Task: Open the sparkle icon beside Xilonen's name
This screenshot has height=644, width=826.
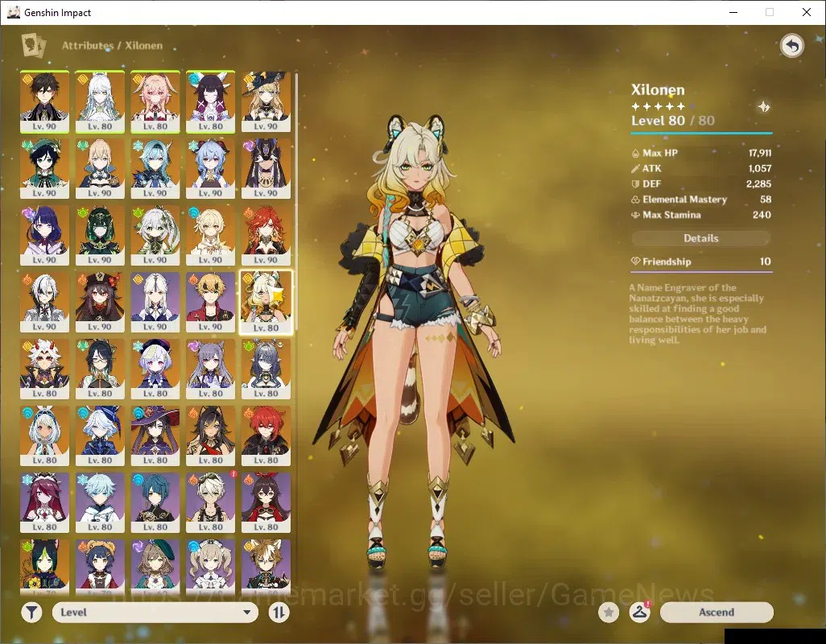Action: pos(764,107)
